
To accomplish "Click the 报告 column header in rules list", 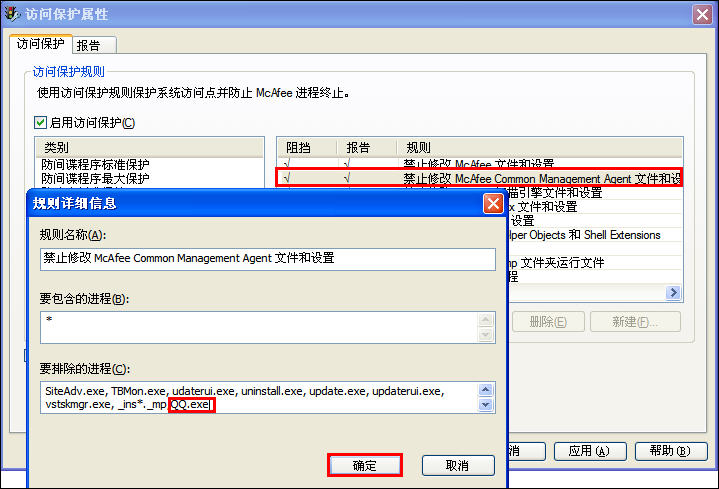I will [x=366, y=147].
